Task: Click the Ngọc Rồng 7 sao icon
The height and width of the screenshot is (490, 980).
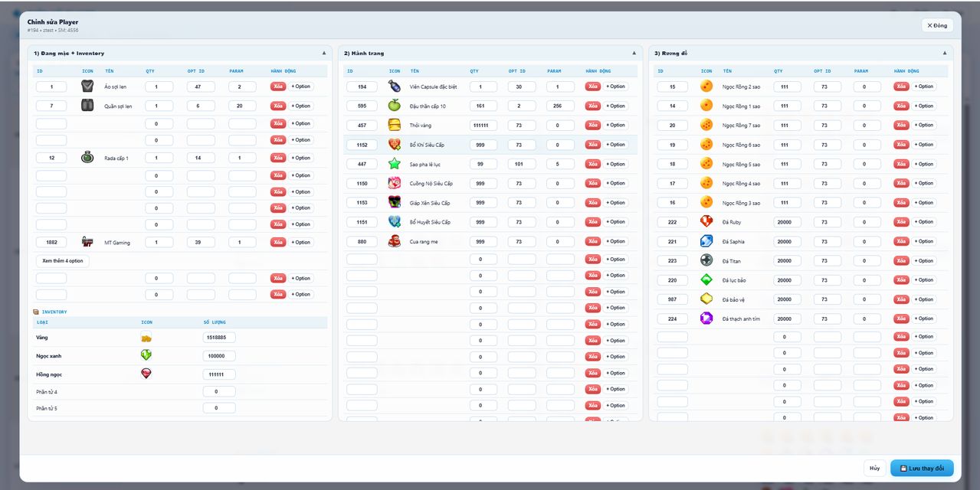Action: coord(706,125)
